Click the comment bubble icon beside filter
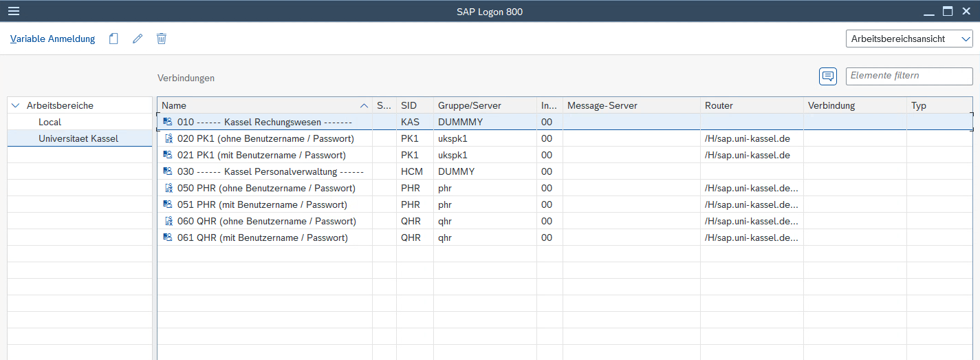The width and height of the screenshot is (980, 360). click(827, 76)
